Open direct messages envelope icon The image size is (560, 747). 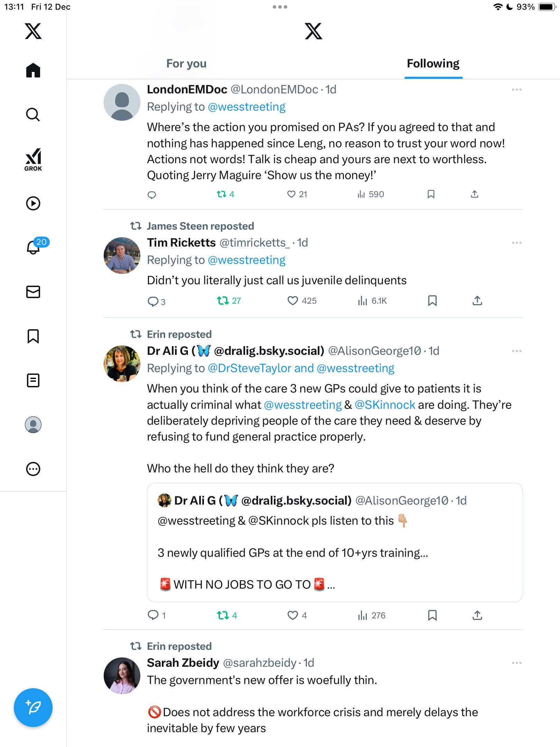pos(33,292)
